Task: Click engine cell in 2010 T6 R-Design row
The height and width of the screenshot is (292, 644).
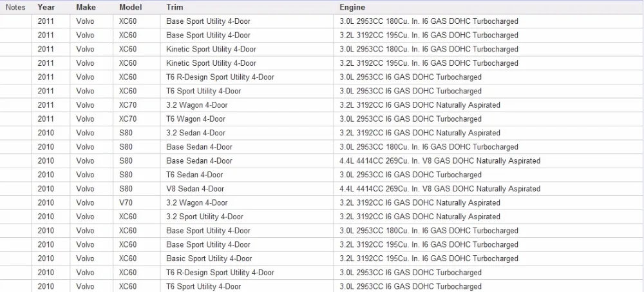Action: click(489, 273)
